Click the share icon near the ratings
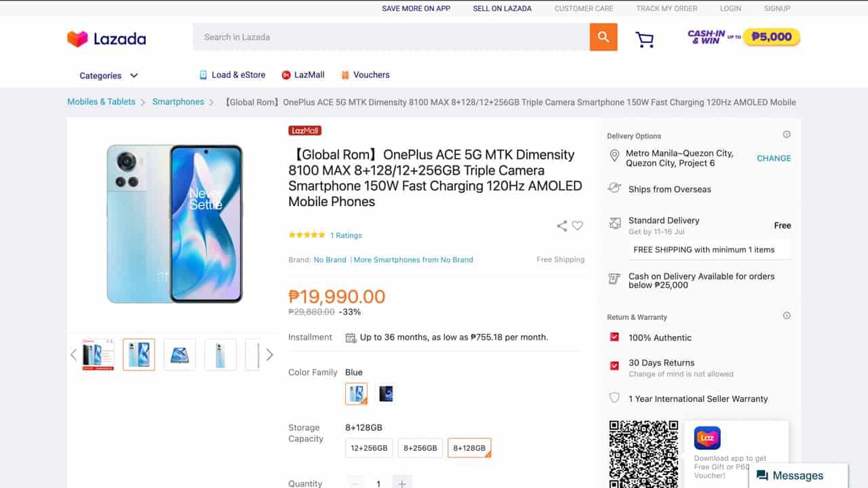Viewport: 868px width, 488px height. point(561,226)
